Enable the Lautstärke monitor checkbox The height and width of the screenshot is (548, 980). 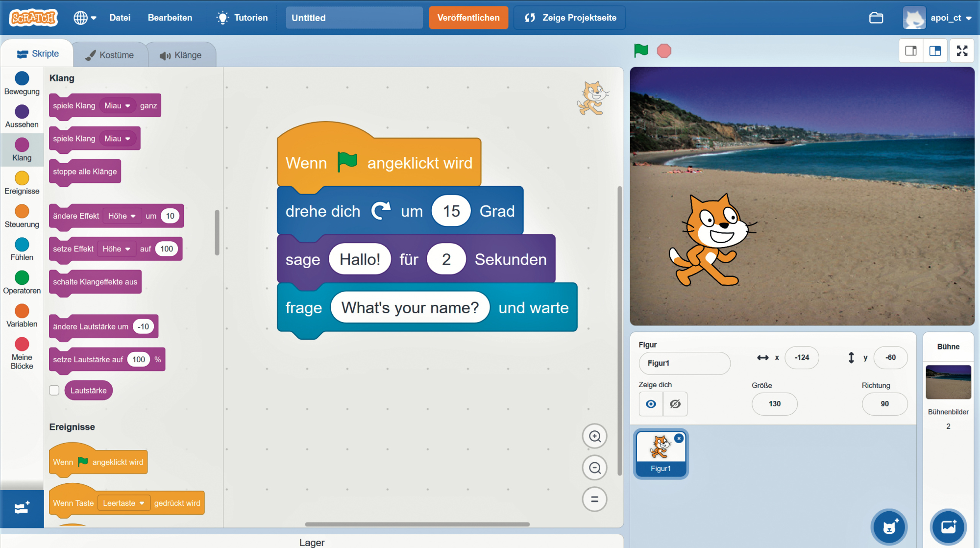pyautogui.click(x=54, y=391)
